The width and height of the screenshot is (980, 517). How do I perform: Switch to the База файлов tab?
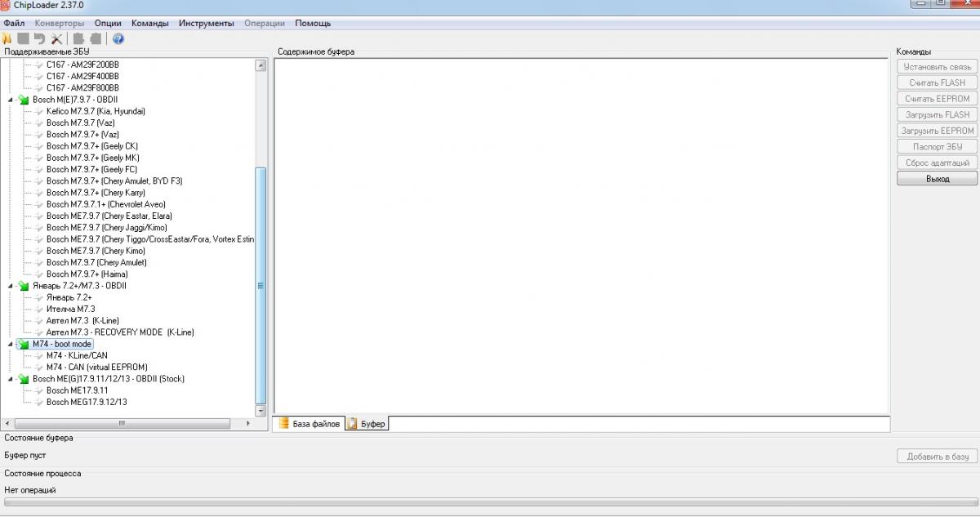[309, 424]
